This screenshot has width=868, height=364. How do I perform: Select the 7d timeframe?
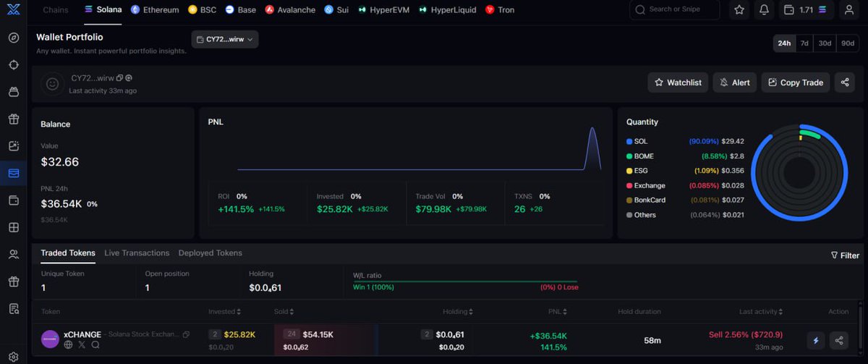804,43
